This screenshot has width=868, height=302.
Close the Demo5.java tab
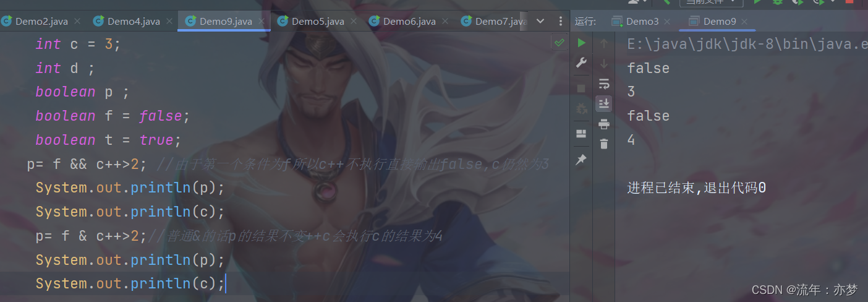pyautogui.click(x=353, y=21)
